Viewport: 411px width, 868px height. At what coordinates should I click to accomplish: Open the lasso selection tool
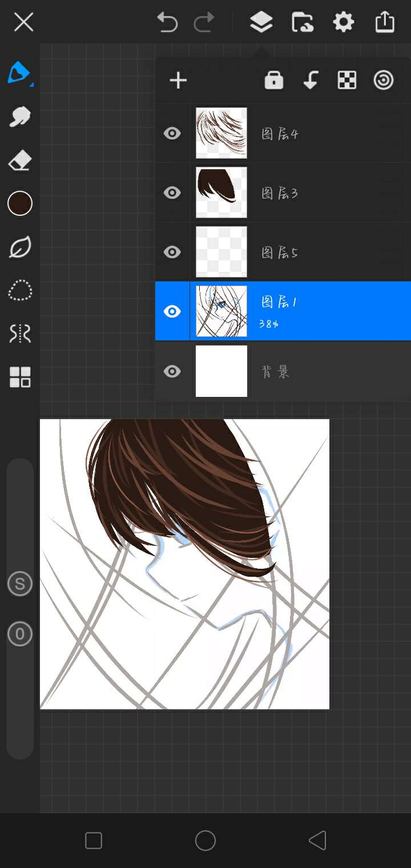[x=19, y=291]
